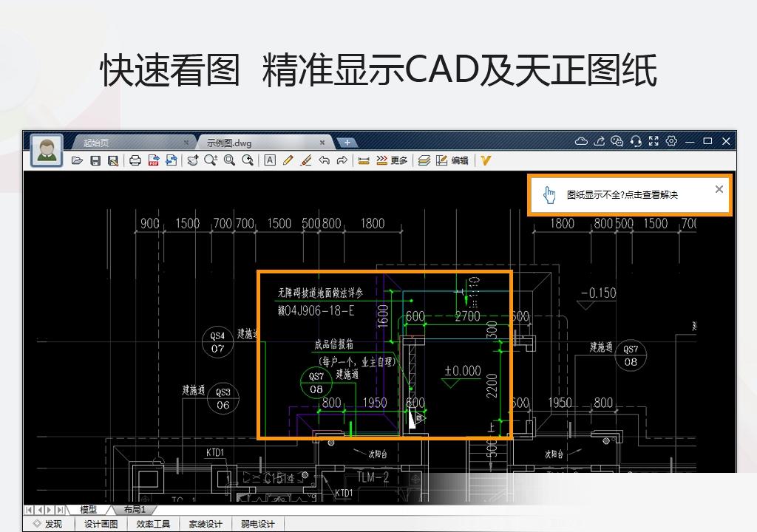757x532 pixels.
Task: Undo the last action
Action: point(325,160)
